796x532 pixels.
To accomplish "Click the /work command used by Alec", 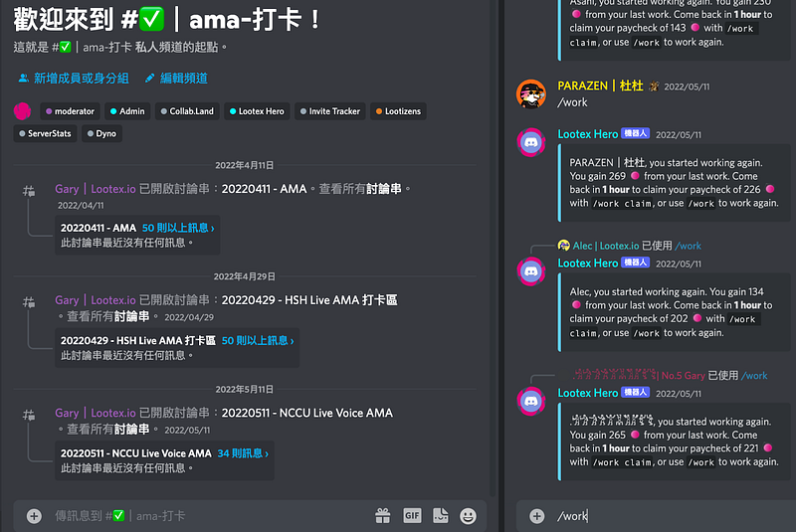I will click(688, 246).
